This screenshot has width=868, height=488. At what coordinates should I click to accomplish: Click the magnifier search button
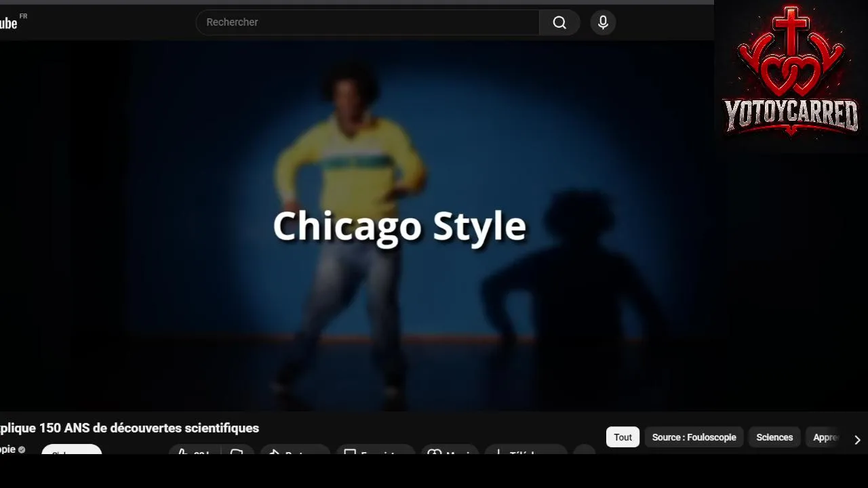pos(559,22)
